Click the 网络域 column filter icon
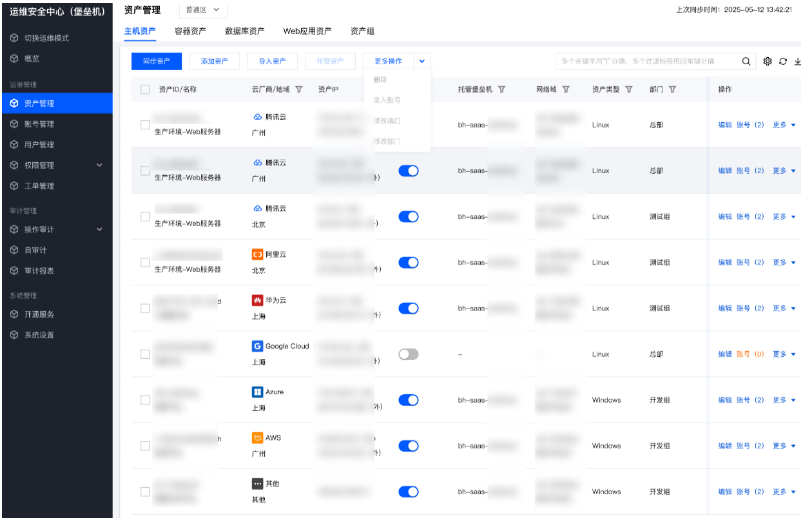Image resolution: width=807 pixels, height=521 pixels. click(x=566, y=89)
